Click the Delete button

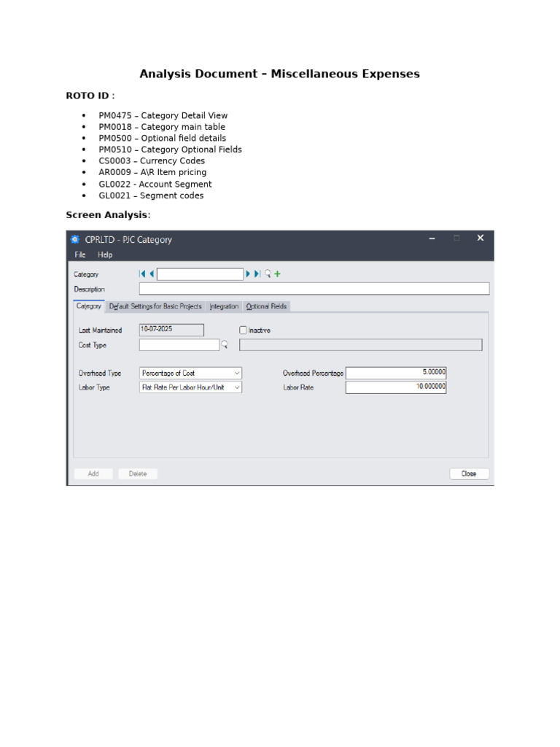(138, 473)
